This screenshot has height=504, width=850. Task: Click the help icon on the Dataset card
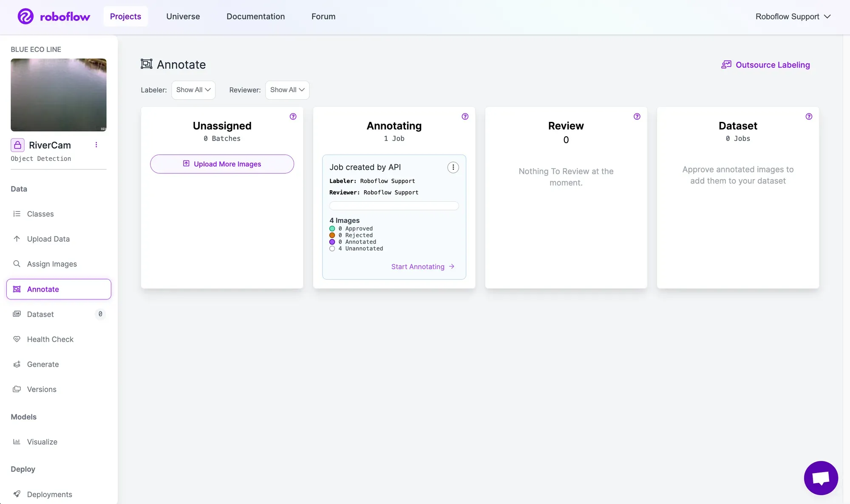point(809,117)
